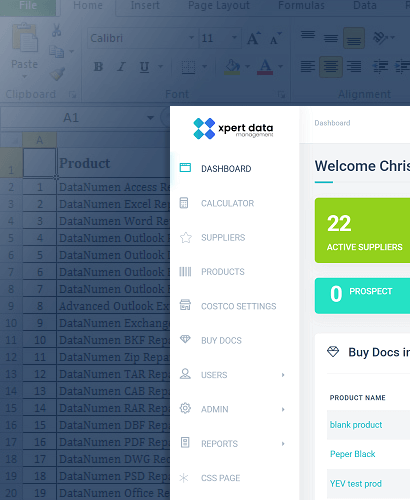410x500 pixels.
Task: Click the Borders icon in Font group
Action: pos(188,67)
